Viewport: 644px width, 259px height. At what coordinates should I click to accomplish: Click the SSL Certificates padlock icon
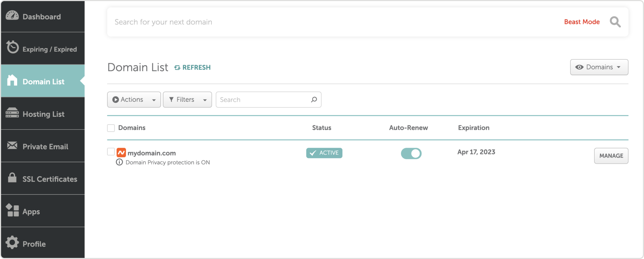tap(12, 177)
